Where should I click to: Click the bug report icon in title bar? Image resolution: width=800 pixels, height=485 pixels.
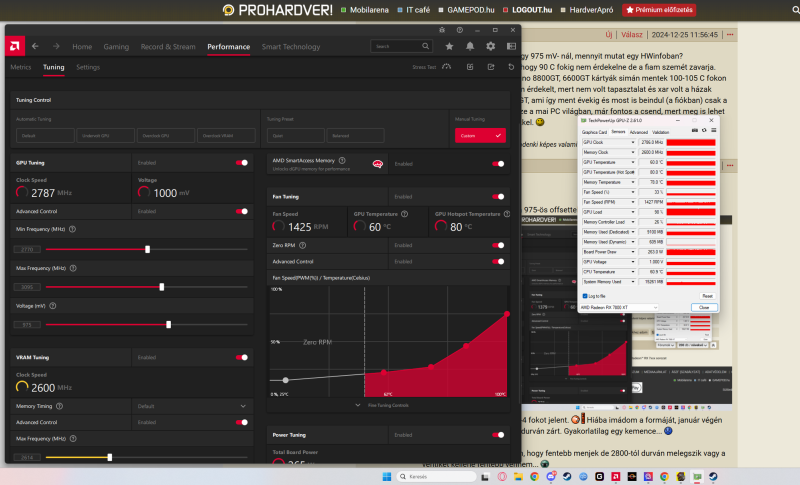click(x=442, y=30)
